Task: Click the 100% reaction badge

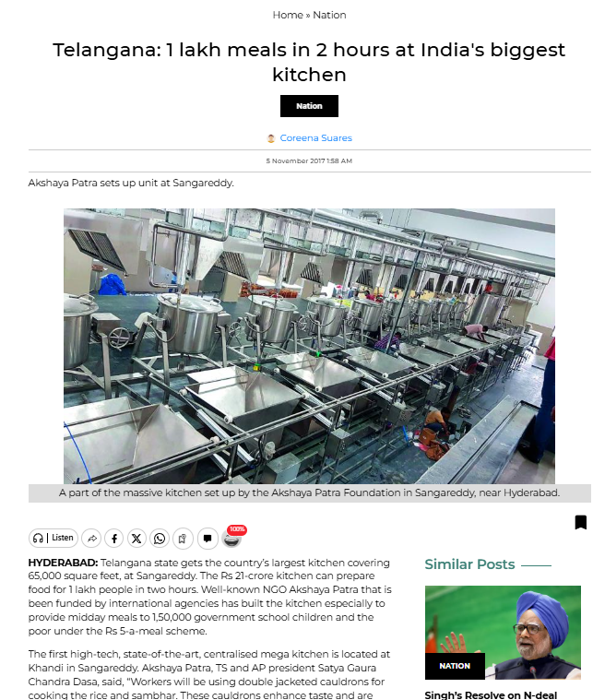Action: click(x=237, y=529)
